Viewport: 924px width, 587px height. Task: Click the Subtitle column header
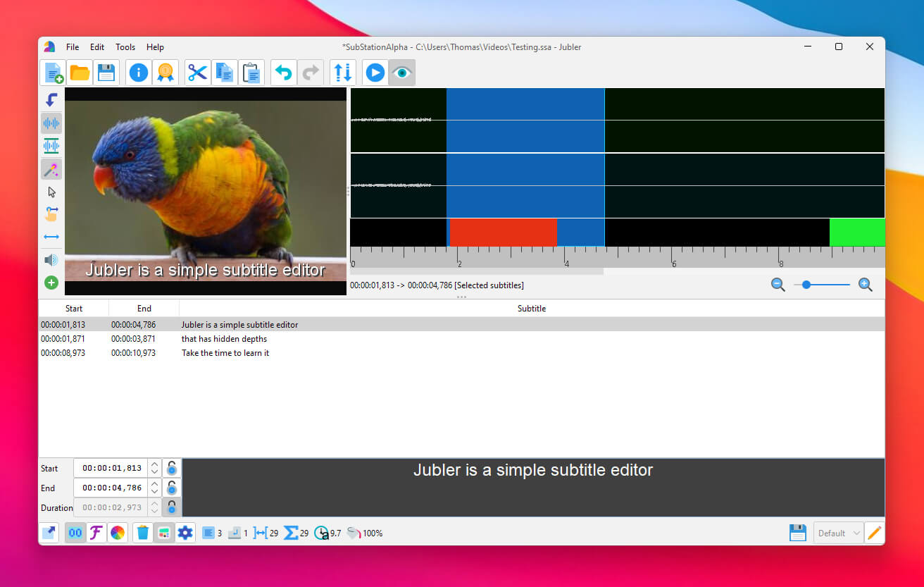coord(532,309)
